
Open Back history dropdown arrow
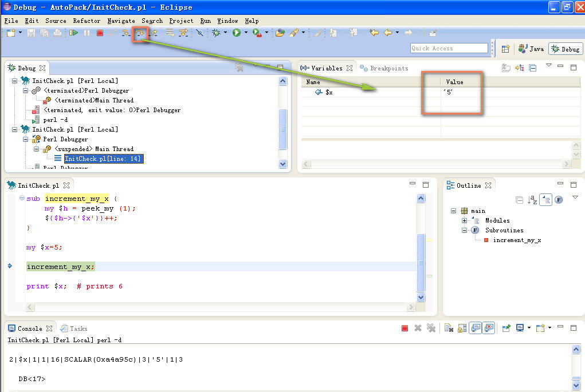point(397,33)
